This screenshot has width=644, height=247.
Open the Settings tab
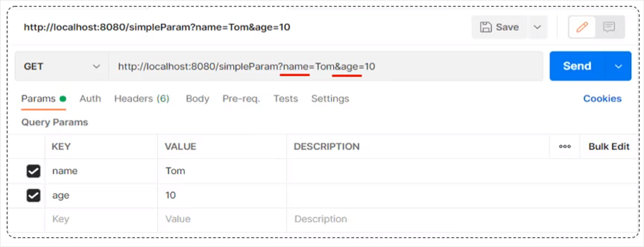330,98
